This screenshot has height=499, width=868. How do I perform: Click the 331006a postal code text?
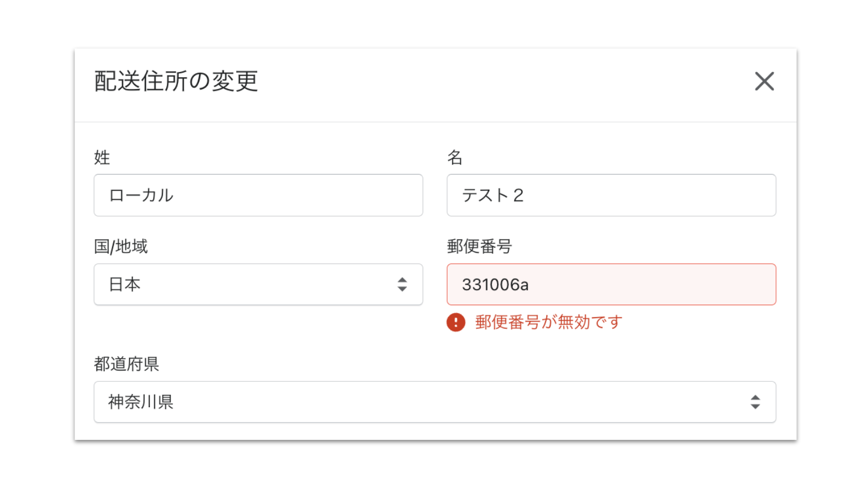[495, 285]
